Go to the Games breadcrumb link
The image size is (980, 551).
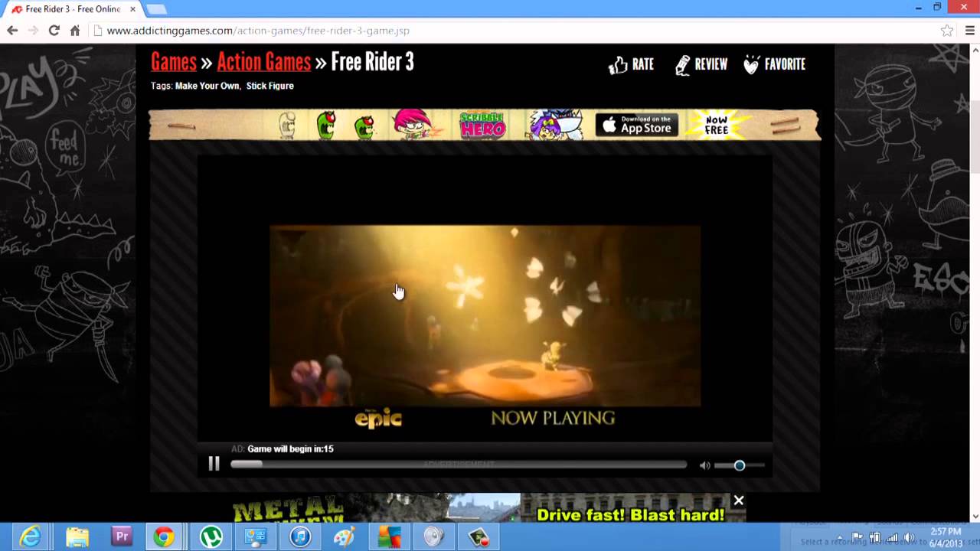tap(174, 62)
